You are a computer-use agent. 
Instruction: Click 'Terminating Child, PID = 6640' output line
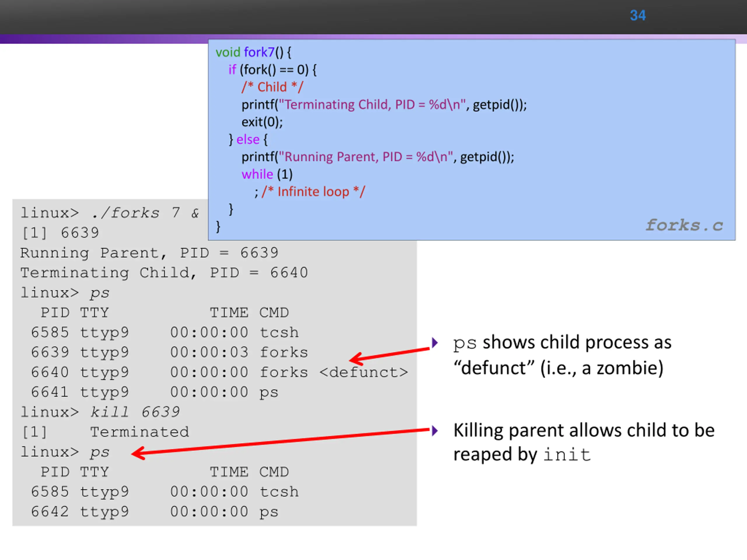tap(164, 273)
